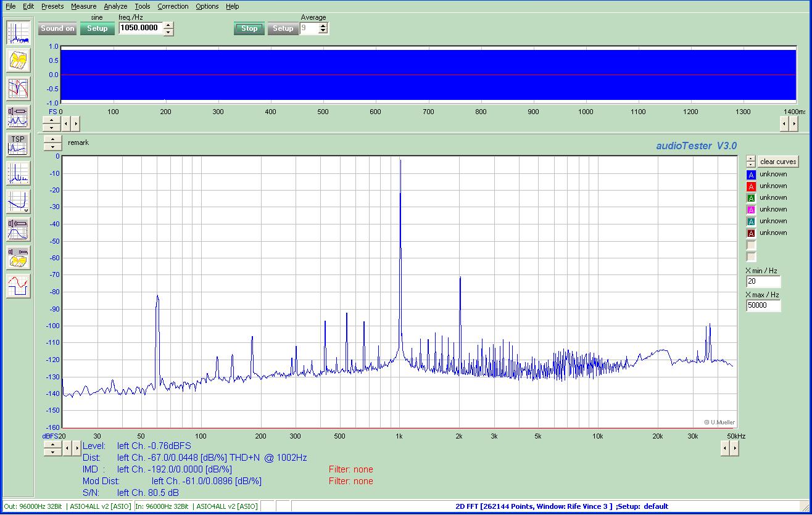Screen dimensions: 812x515
Task: Decrease the Average count with down arrow
Action: [x=323, y=32]
